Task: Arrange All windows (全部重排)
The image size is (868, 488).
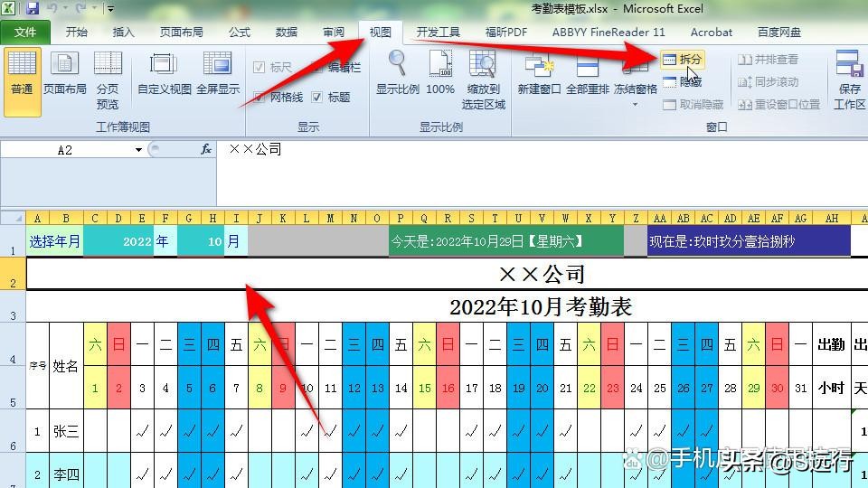Action: [x=588, y=73]
